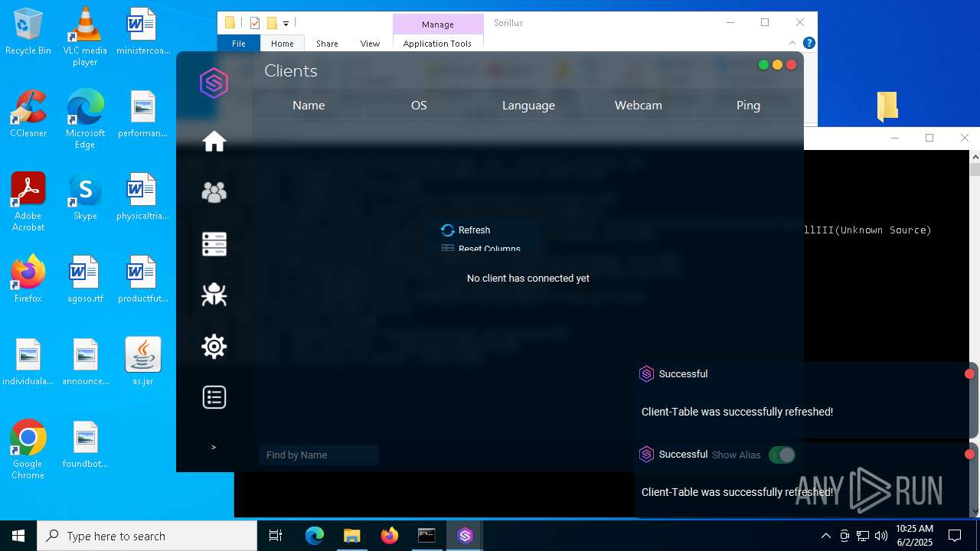Open the log list icon in sidebar
Image resolution: width=980 pixels, height=551 pixels.
214,397
